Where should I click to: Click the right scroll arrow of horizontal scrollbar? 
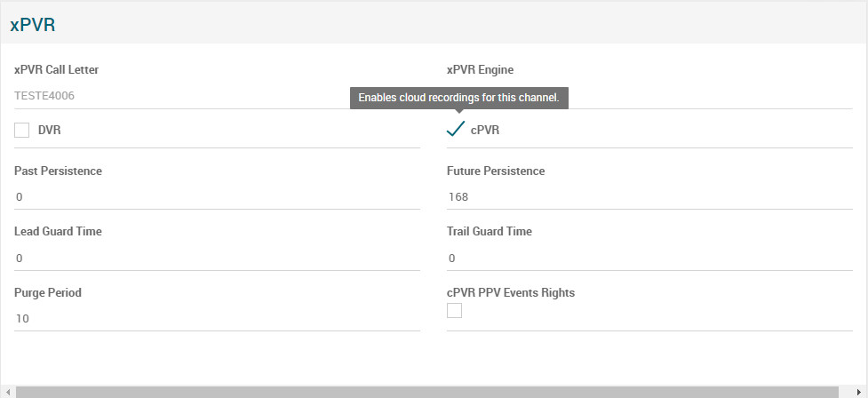[859, 392]
